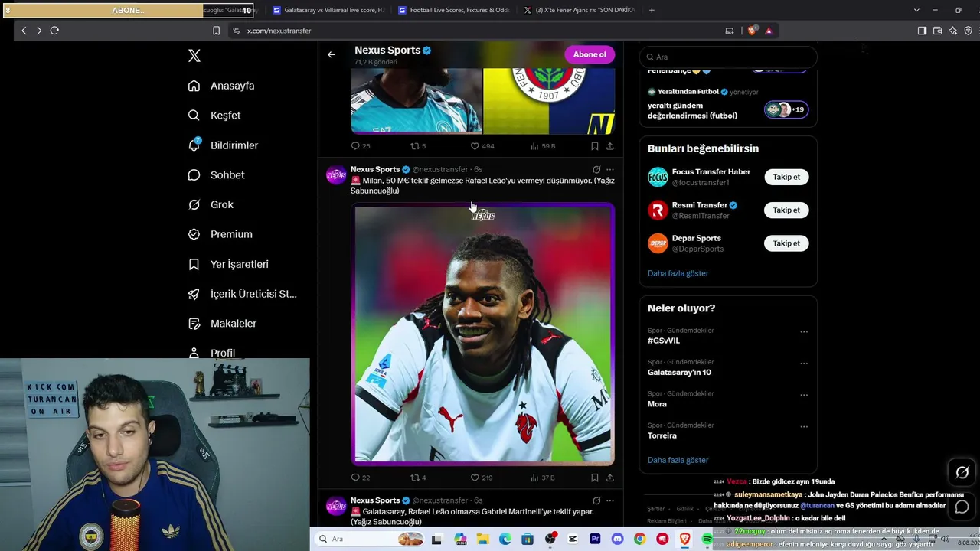
Task: Open Yer İşaretleri bookmarks
Action: (228, 264)
